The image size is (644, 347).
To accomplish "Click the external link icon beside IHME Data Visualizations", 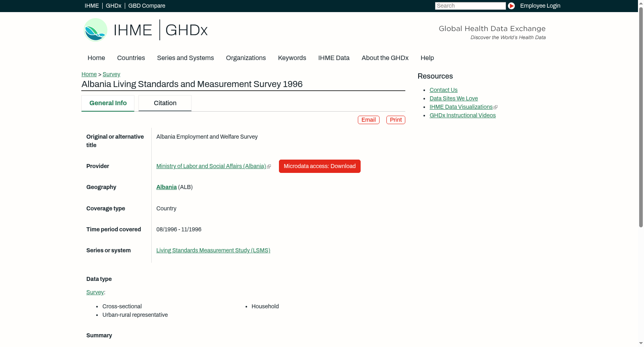I will point(495,107).
